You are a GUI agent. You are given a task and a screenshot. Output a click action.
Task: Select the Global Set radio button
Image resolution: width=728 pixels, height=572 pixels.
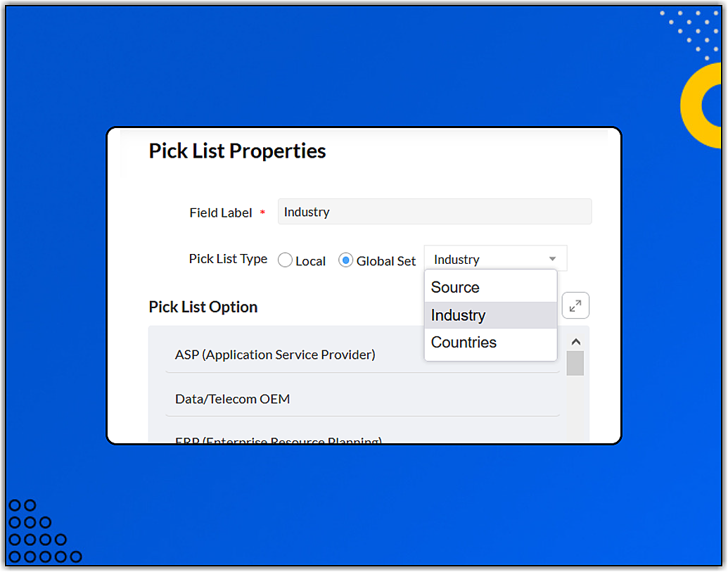[345, 260]
